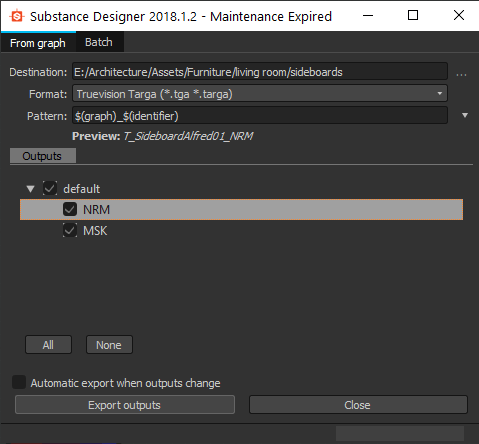
Task: Click the Close button
Action: point(358,405)
